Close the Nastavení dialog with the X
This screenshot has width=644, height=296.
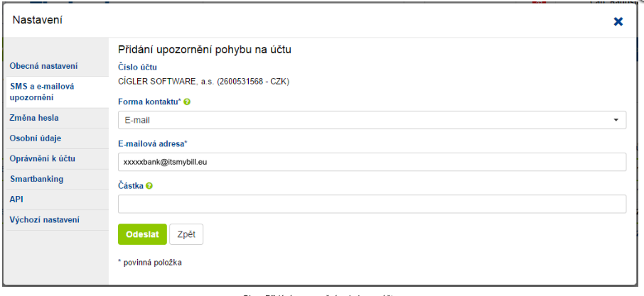[618, 21]
